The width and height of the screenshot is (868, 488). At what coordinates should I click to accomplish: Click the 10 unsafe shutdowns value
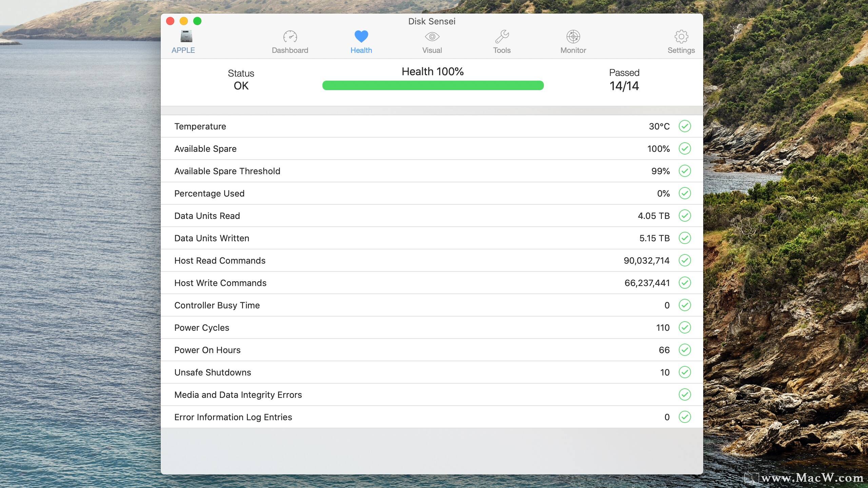pos(665,372)
